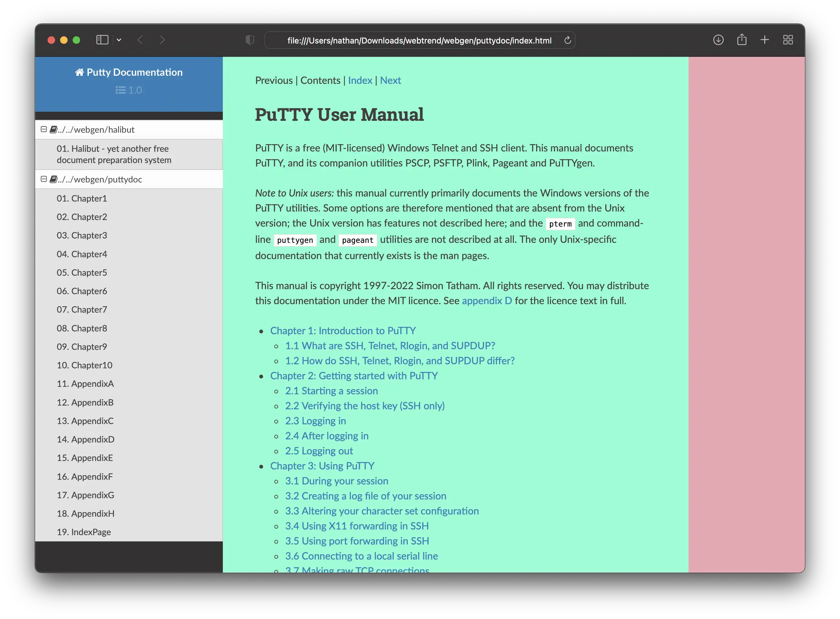Click the address bar URL field

pos(420,40)
